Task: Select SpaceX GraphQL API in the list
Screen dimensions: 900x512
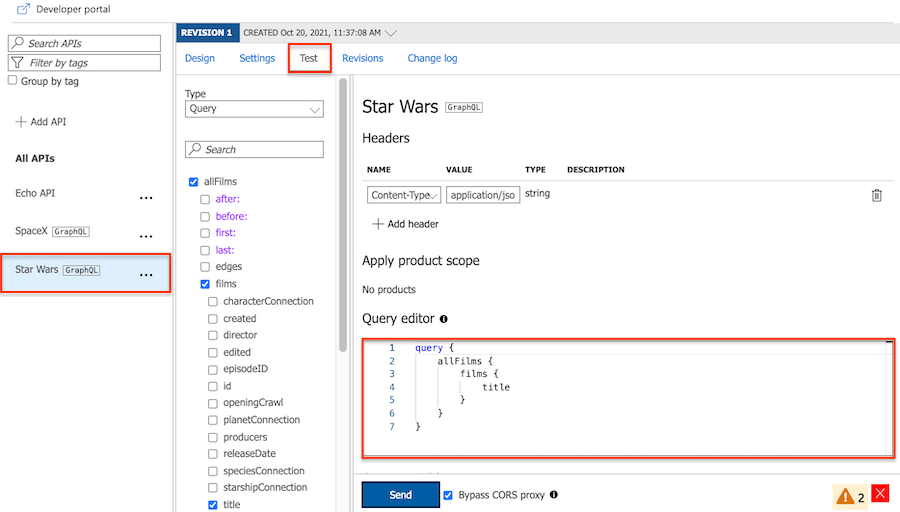Action: 52,231
